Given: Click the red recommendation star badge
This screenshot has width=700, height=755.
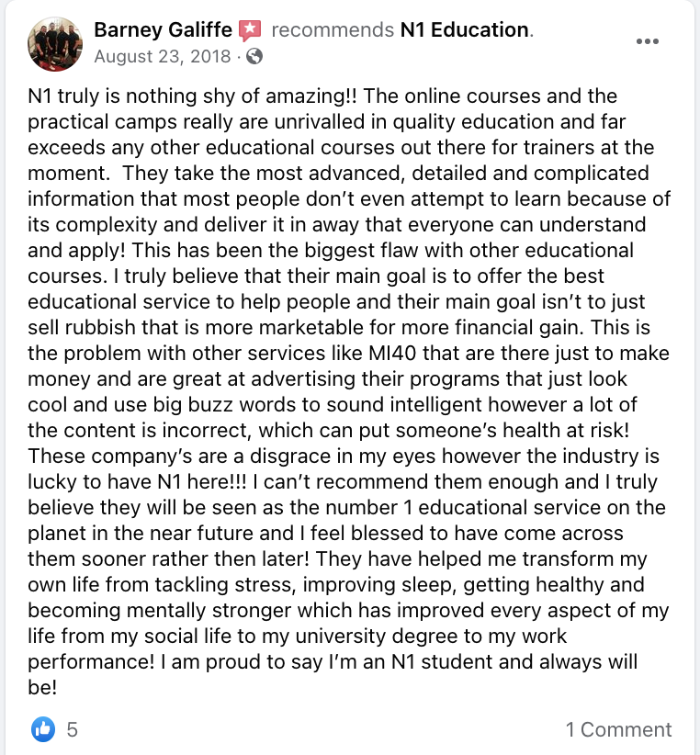Looking at the screenshot, I should click(250, 30).
